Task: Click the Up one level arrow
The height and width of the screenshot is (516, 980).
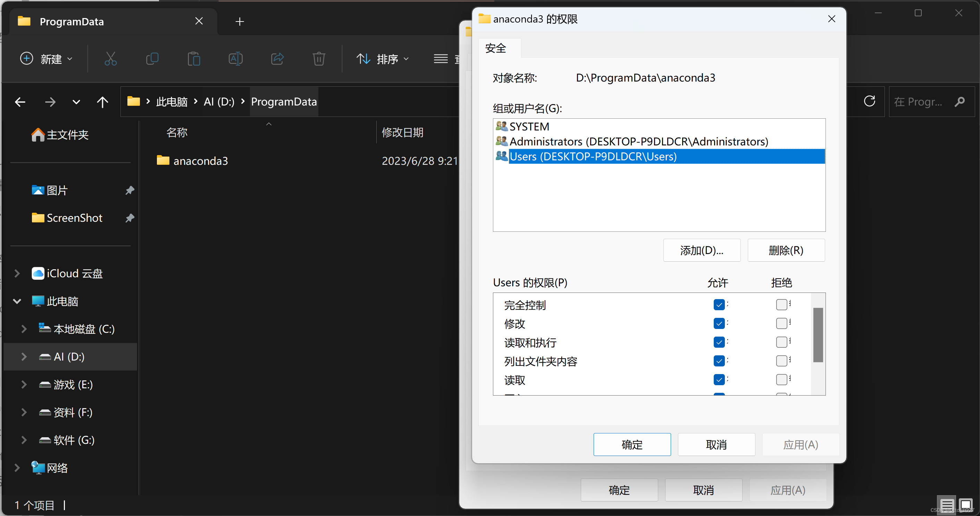Action: (x=102, y=102)
